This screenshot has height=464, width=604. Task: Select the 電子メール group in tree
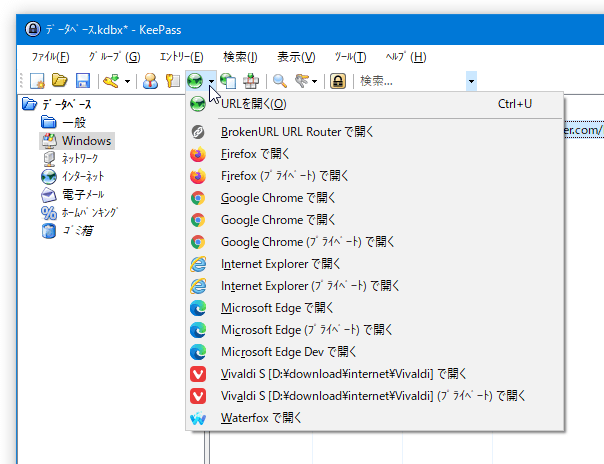click(x=83, y=194)
